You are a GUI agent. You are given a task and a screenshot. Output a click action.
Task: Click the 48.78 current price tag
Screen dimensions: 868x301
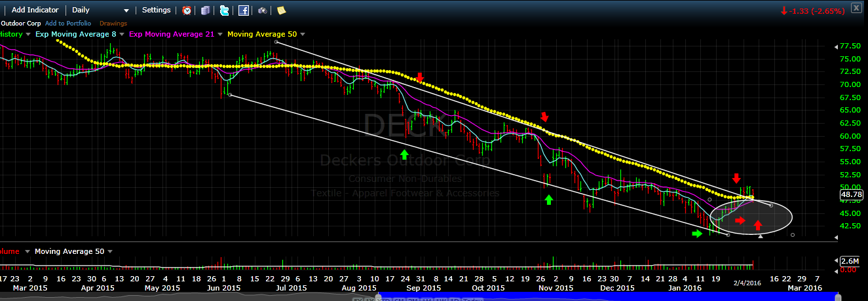(x=851, y=194)
